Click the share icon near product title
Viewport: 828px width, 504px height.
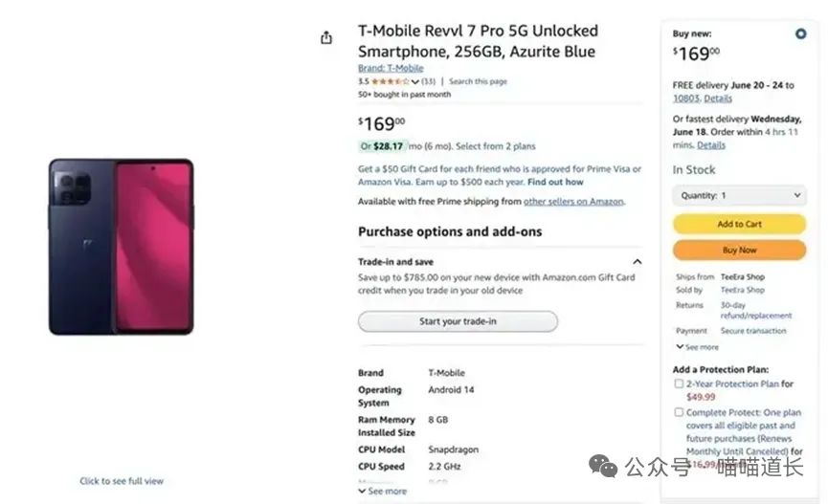pos(326,38)
